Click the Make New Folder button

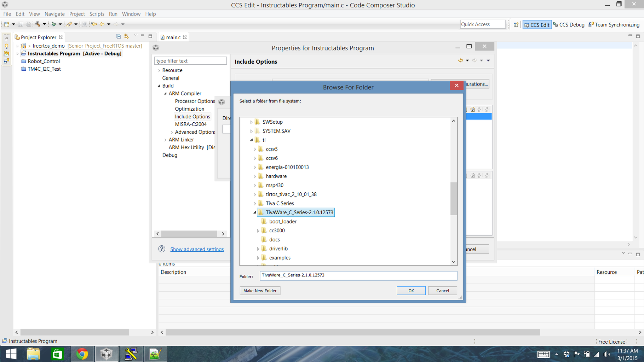260,290
